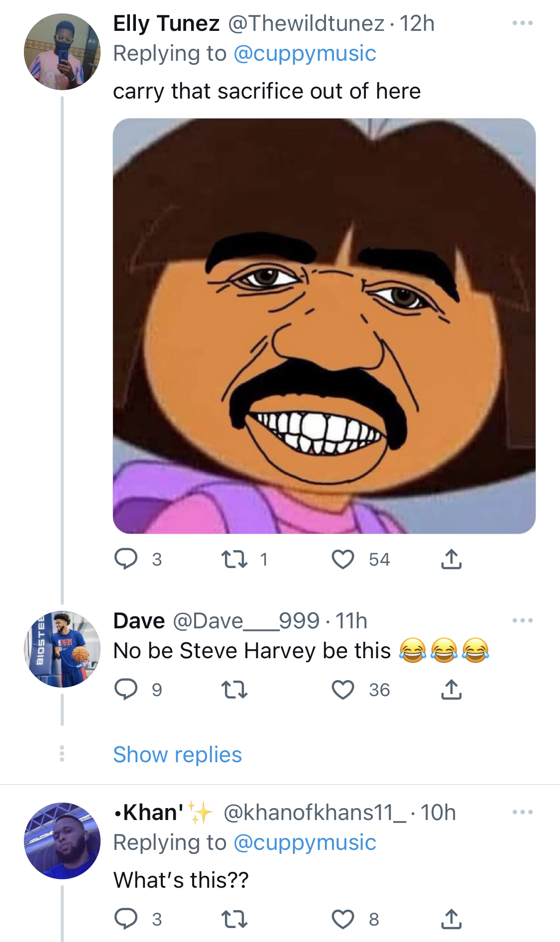560x942 pixels.
Task: Reply to Dave's Steve Harvey comment
Action: point(126,690)
